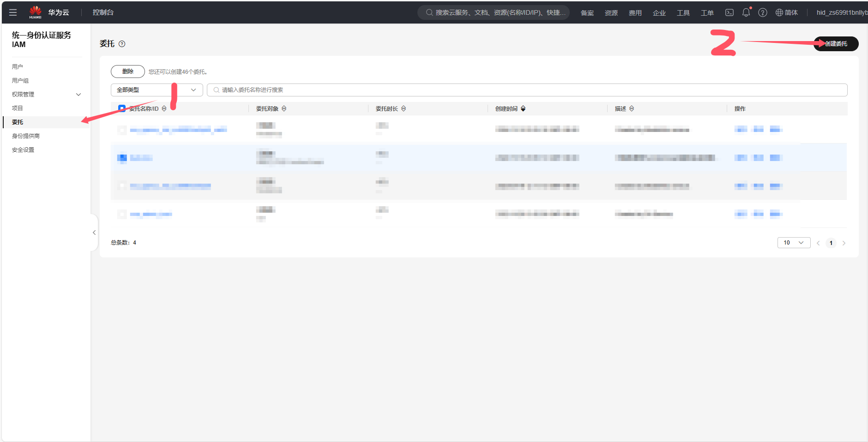This screenshot has height=442, width=868.
Task: Sort by 委托对象 column icon
Action: tap(284, 108)
